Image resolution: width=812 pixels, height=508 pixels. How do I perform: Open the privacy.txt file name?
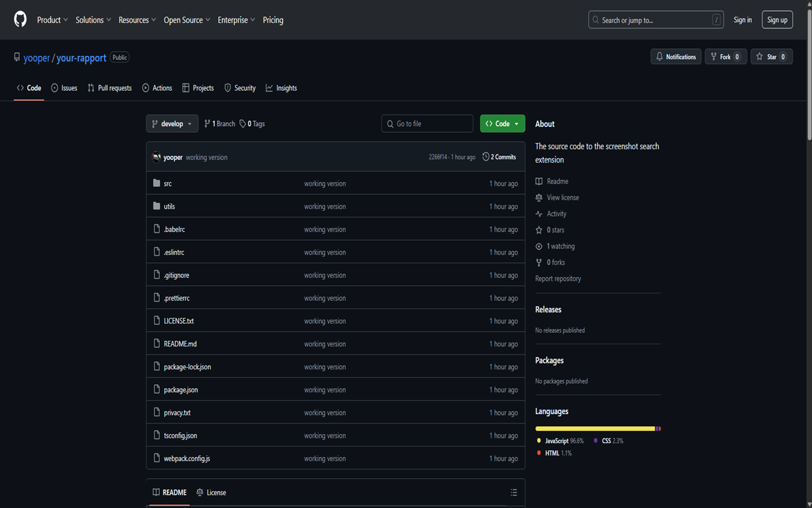(x=177, y=413)
